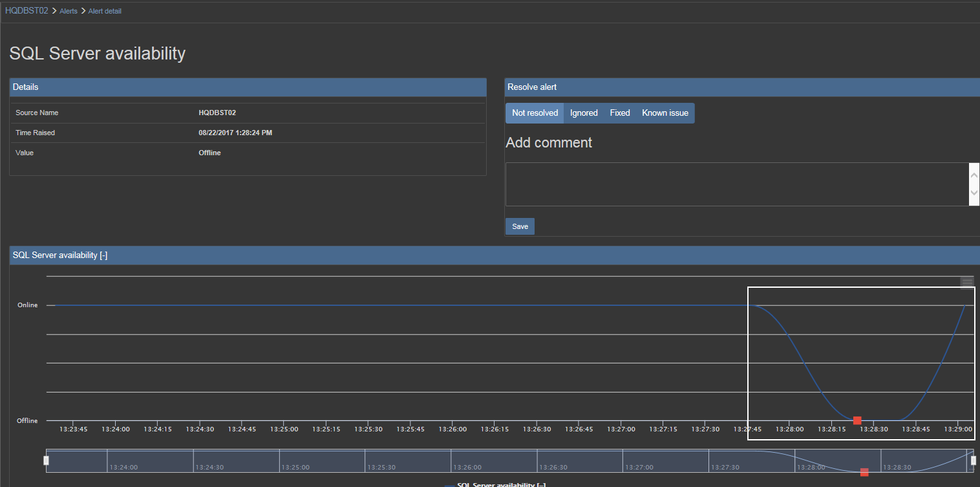980x487 pixels.
Task: Click the breadcrumb chevron after HQDBST02
Action: coord(54,11)
